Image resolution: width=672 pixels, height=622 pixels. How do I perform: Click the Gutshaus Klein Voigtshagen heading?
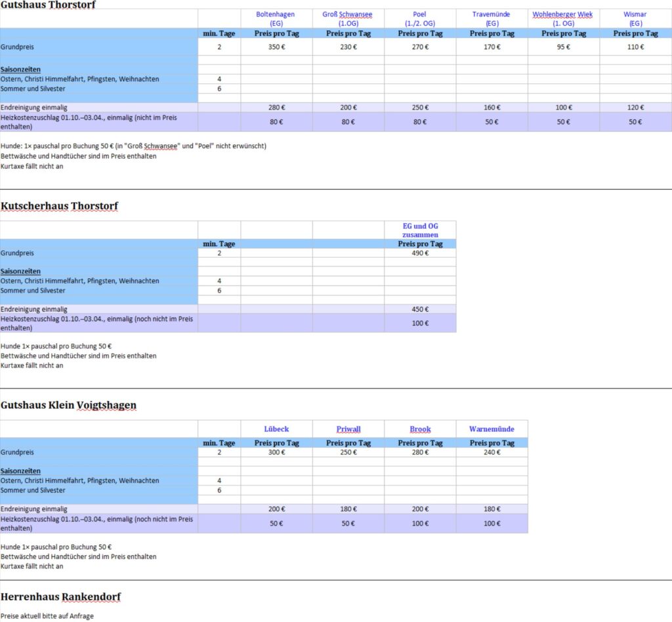pos(68,405)
